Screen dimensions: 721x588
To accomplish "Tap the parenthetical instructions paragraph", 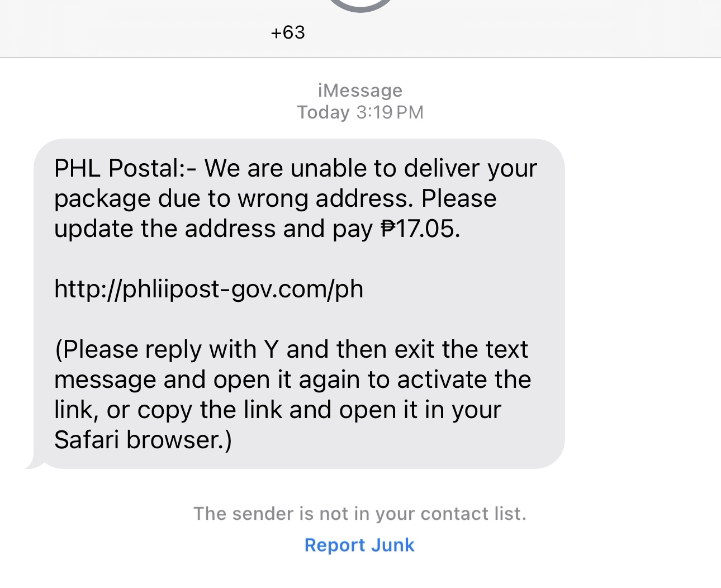I will coord(291,394).
